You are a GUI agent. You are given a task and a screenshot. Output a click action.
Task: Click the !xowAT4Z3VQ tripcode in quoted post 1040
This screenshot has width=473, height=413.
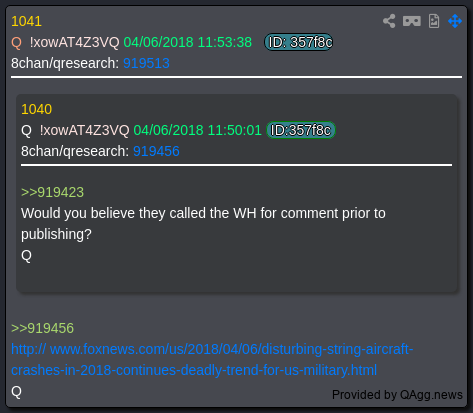point(84,130)
